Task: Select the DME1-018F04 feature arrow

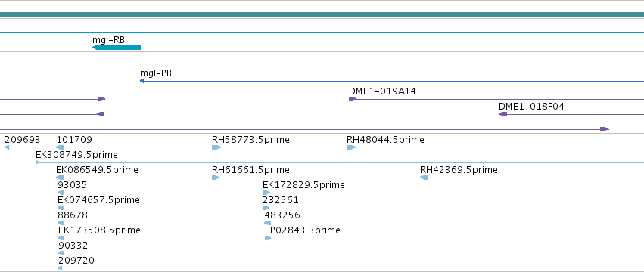Action: [x=502, y=114]
